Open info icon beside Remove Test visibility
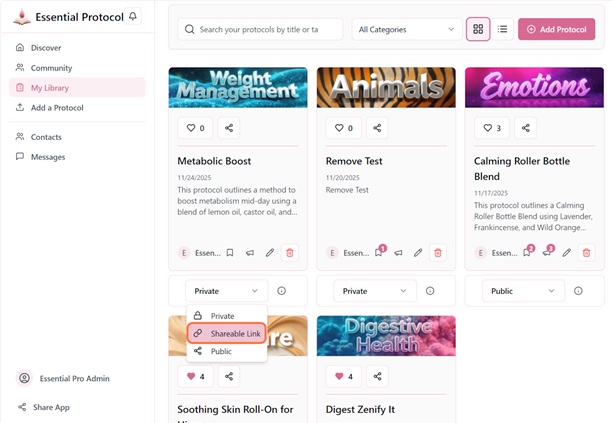612x423 pixels. 430,291
